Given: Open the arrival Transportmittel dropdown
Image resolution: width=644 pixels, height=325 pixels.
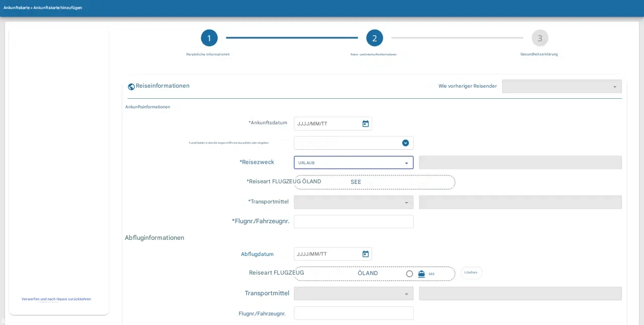Looking at the screenshot, I should pos(353,202).
